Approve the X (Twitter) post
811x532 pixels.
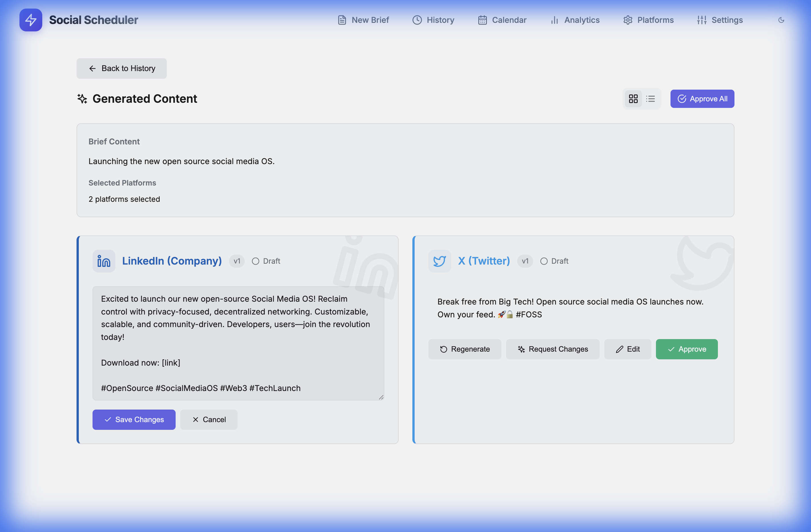[x=686, y=349]
